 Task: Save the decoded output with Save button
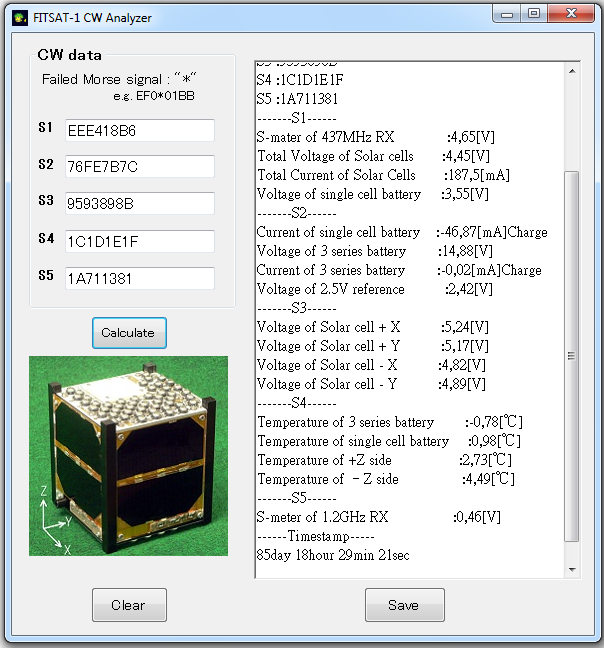point(404,605)
